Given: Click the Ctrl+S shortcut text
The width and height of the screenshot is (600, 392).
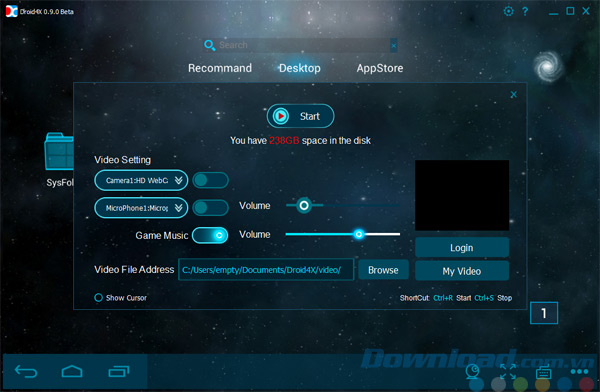Looking at the screenshot, I should point(484,298).
